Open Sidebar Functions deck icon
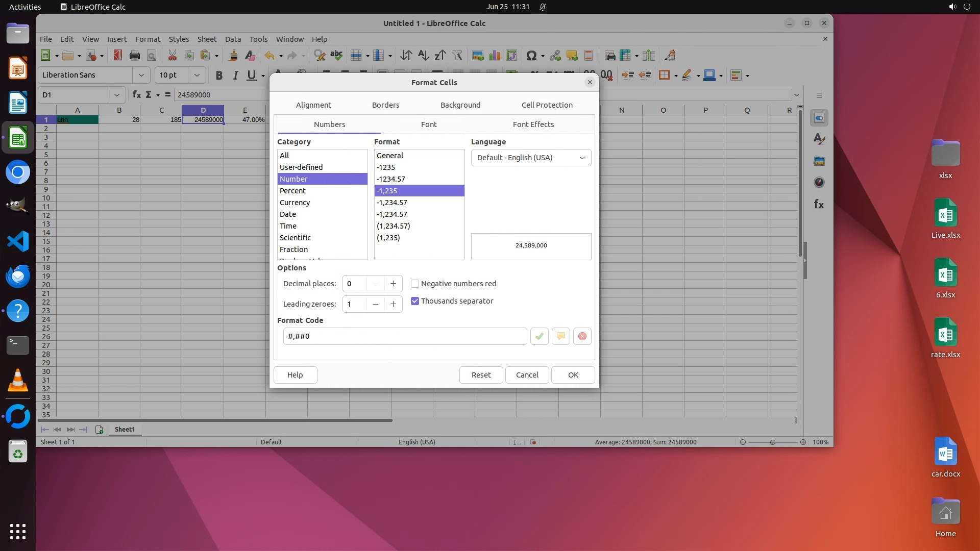This screenshot has height=551, width=980. (x=819, y=204)
